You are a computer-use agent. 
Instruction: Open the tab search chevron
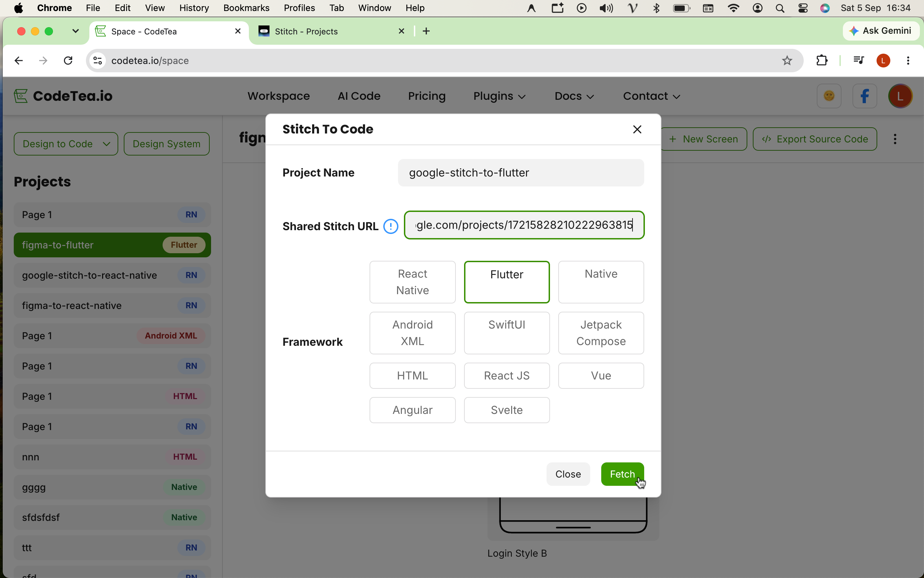tap(76, 31)
